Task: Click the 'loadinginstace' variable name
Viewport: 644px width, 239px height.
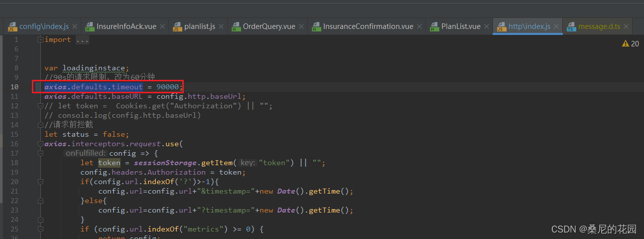Action: coord(94,68)
